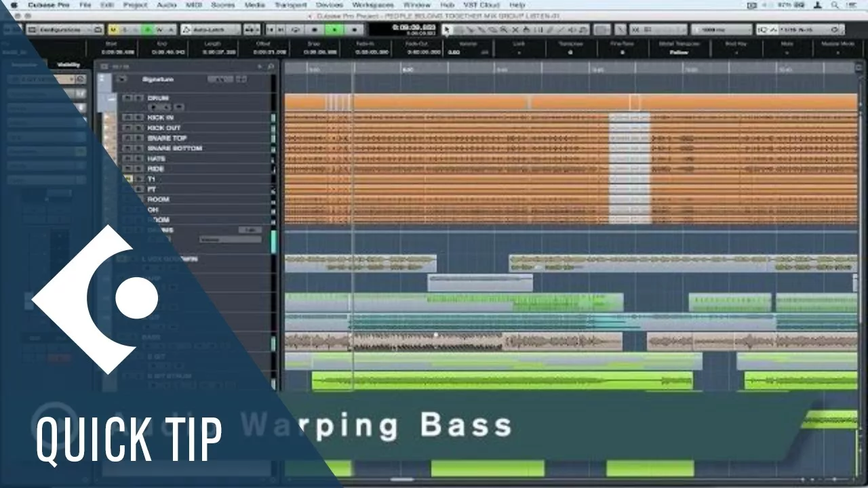Mute the RIDE track
The height and width of the screenshot is (488, 868).
127,168
